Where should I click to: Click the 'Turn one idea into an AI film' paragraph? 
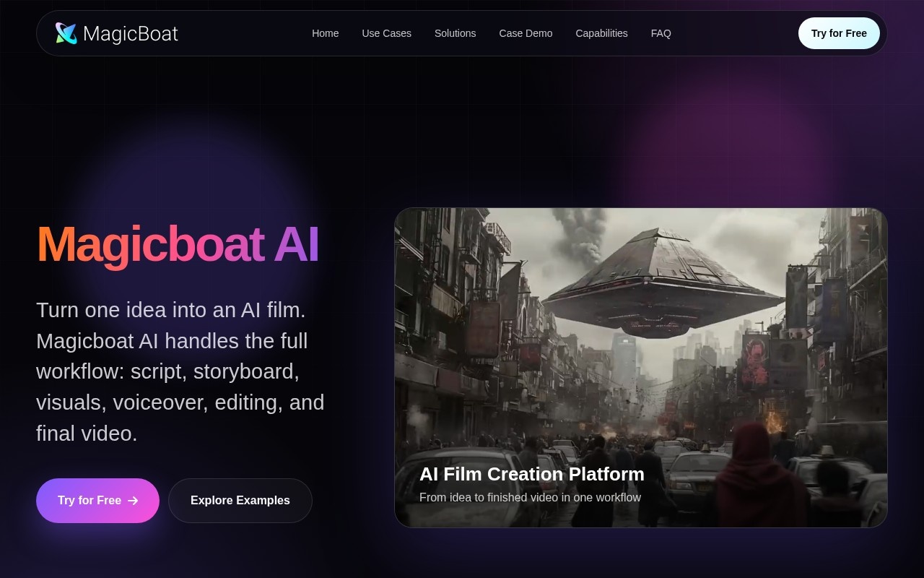[180, 371]
